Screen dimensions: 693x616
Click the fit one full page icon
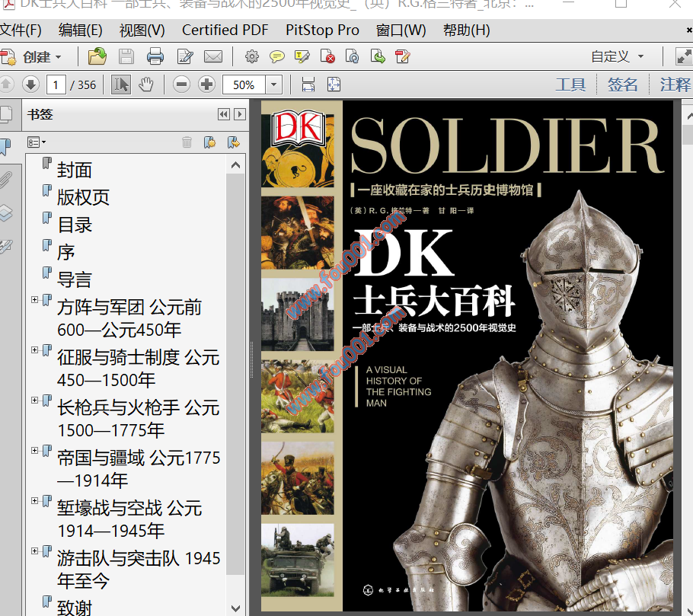[334, 85]
